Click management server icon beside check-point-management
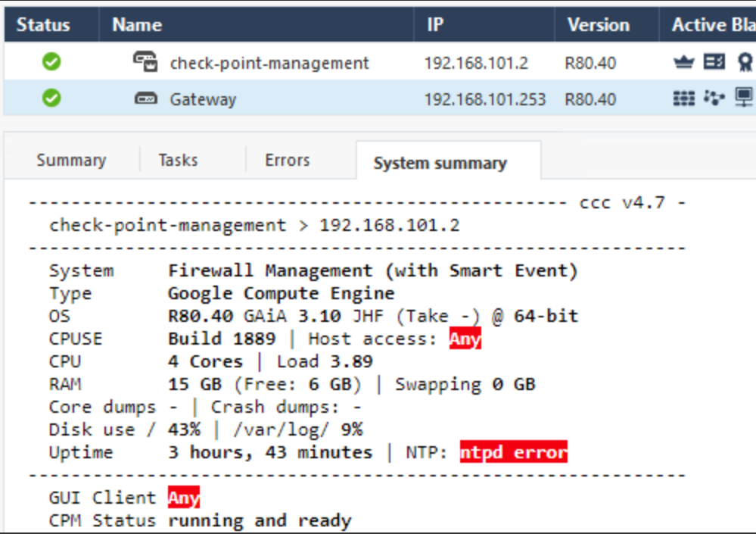This screenshot has width=756, height=534. click(x=145, y=62)
